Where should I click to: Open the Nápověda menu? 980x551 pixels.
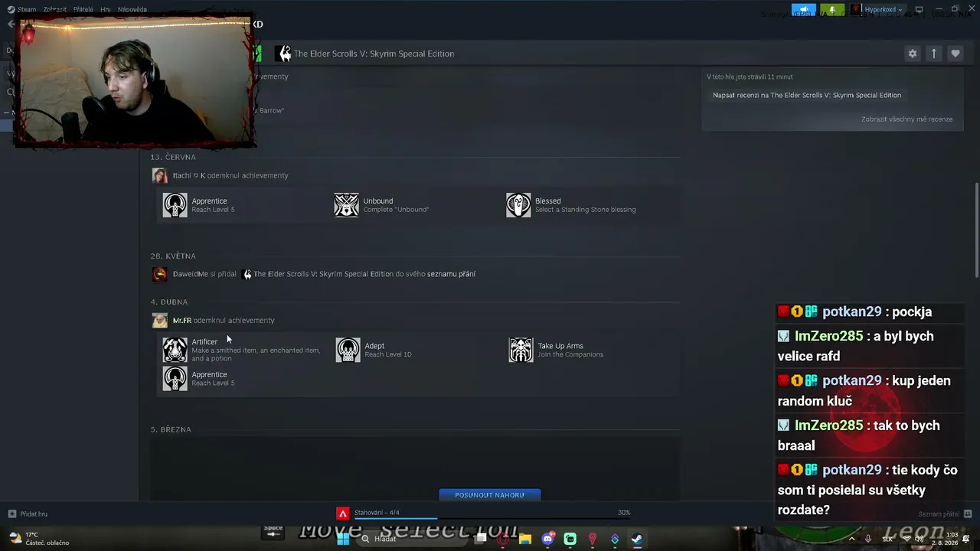point(132,10)
